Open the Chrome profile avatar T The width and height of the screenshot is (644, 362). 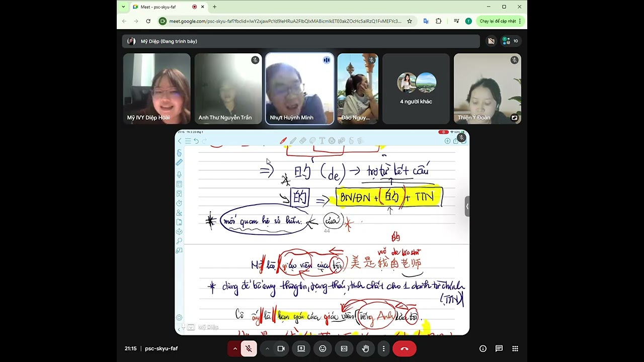pos(468,21)
